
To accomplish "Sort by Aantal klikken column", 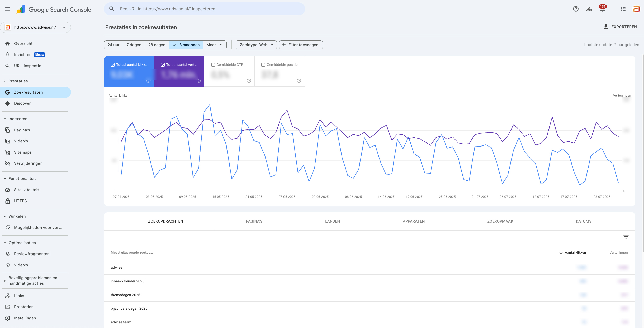I will pos(573,253).
